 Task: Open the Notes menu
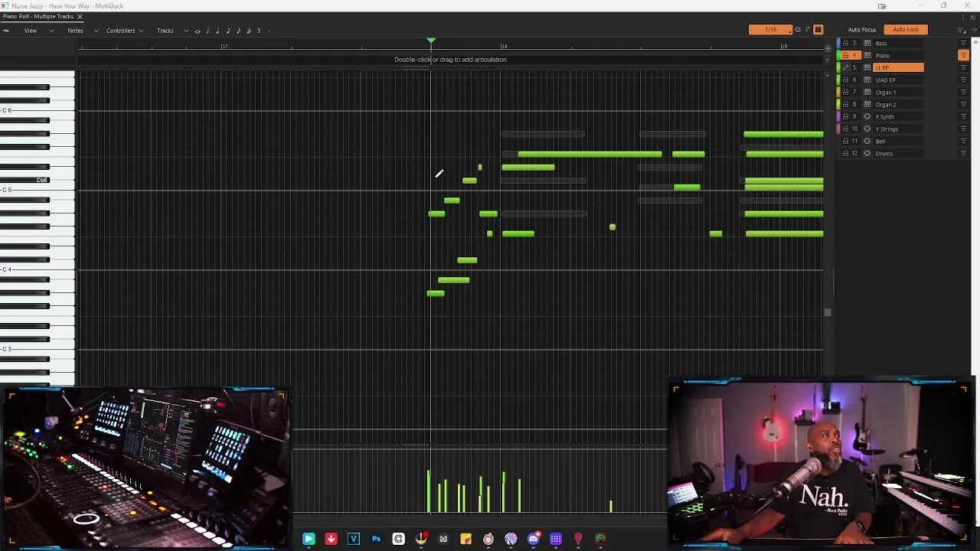click(x=75, y=31)
